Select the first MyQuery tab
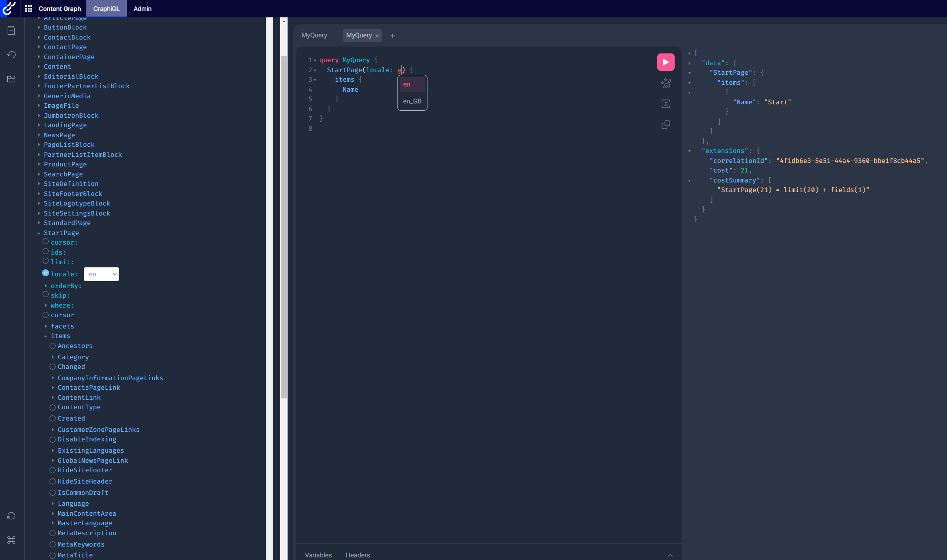Viewport: 947px width, 560px height. click(314, 35)
